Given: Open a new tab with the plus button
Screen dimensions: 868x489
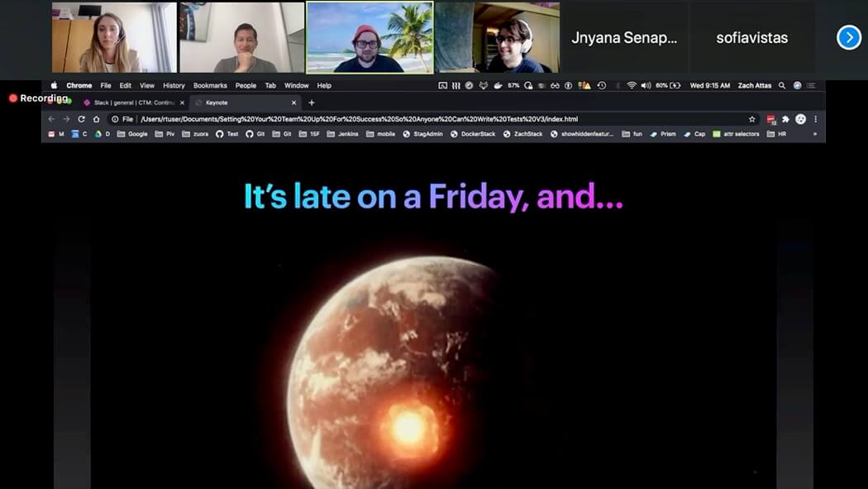Looking at the screenshot, I should [x=312, y=103].
